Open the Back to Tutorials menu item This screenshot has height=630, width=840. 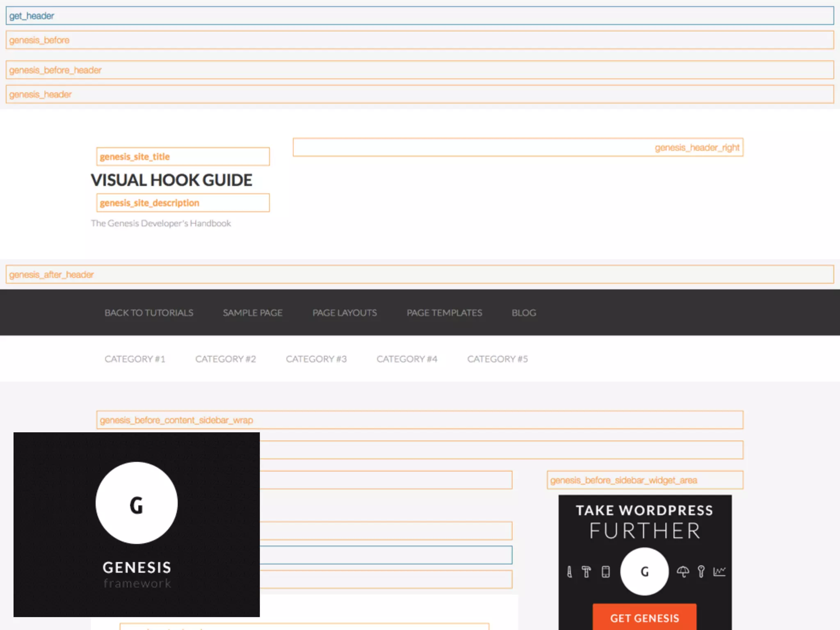pos(149,313)
